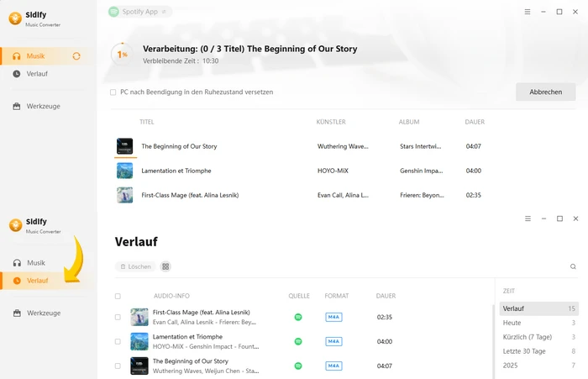Click the Verlauf list scrollbar

pyautogui.click(x=493, y=341)
